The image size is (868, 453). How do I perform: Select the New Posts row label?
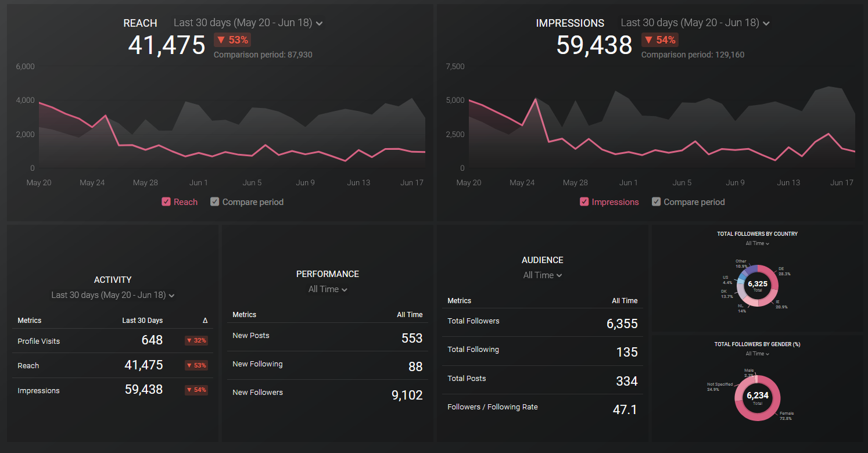(x=251, y=335)
